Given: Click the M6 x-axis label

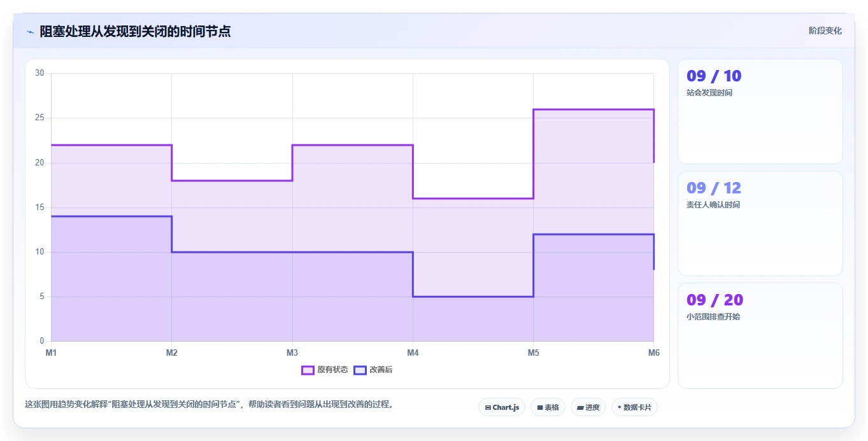Looking at the screenshot, I should coord(653,353).
